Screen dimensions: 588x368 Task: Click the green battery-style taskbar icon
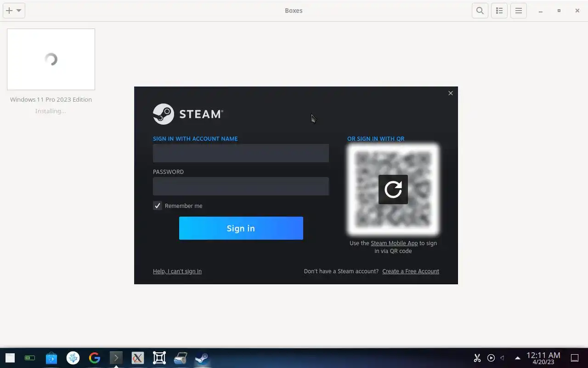pyautogui.click(x=30, y=358)
